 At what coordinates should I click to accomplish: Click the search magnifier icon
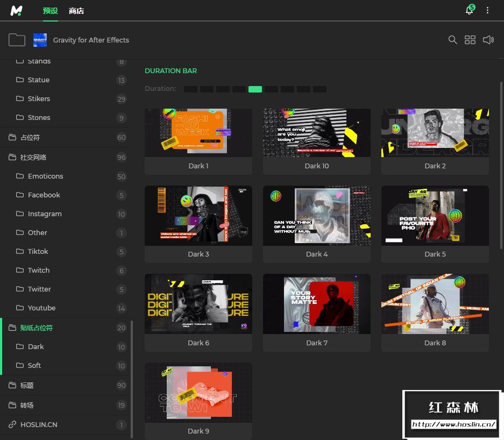453,40
